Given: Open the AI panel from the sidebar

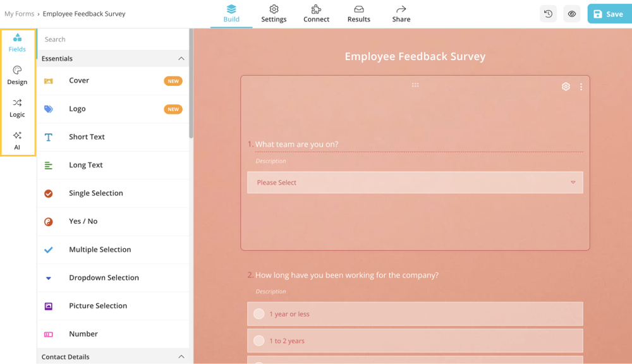Looking at the screenshot, I should tap(18, 140).
